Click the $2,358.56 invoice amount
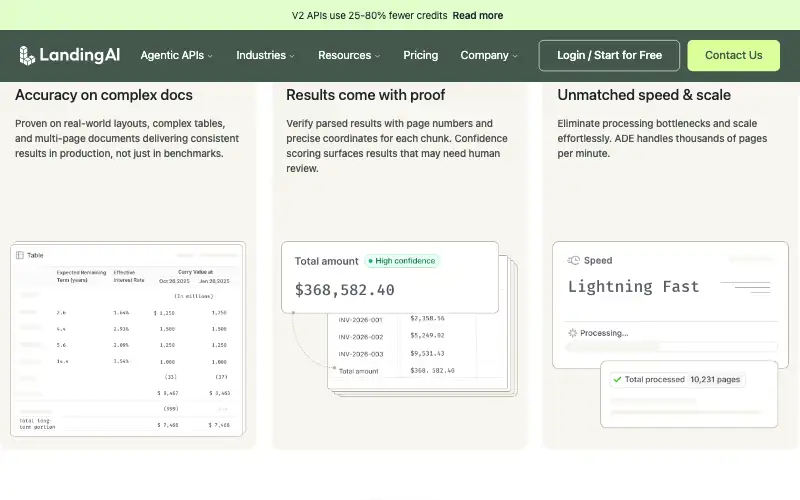Screen dimensions: 800x500 [428, 318]
